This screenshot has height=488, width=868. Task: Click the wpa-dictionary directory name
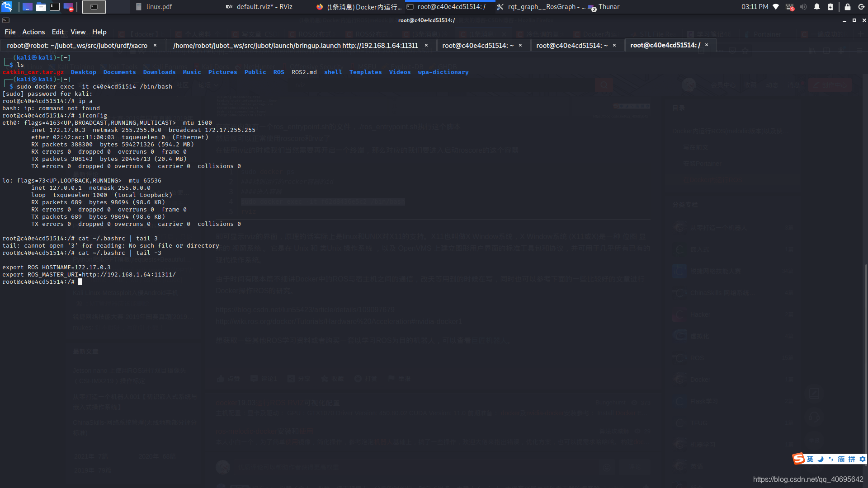(443, 72)
